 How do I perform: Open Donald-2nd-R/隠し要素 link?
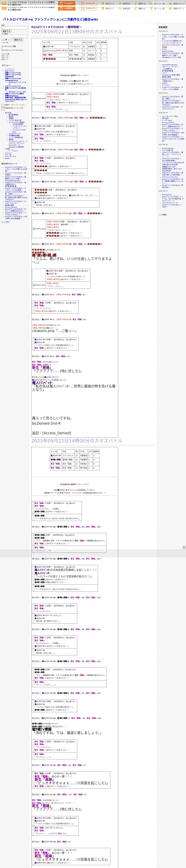pyautogui.click(x=171, y=75)
